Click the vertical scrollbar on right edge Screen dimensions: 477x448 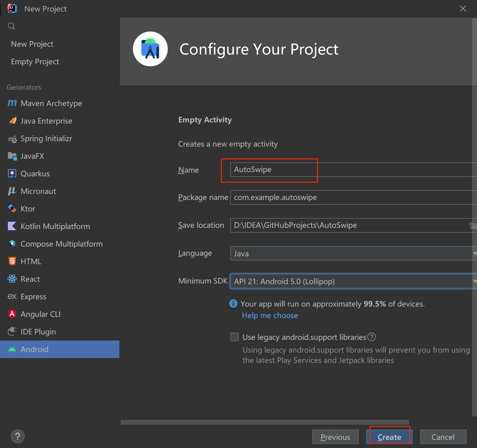coord(475,217)
